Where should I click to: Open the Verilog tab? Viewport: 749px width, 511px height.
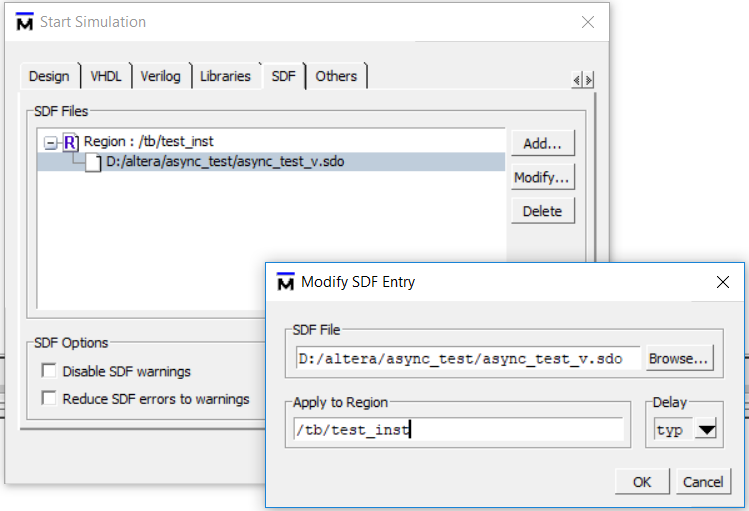tap(160, 76)
